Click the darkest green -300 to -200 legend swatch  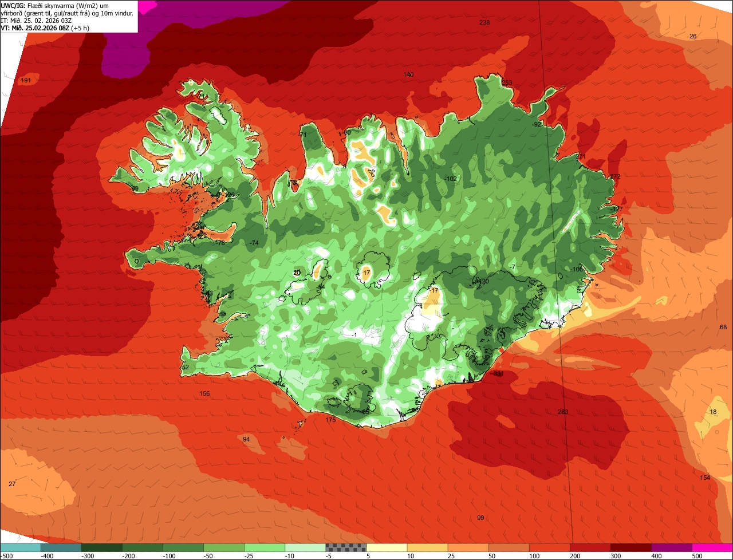pos(102,547)
